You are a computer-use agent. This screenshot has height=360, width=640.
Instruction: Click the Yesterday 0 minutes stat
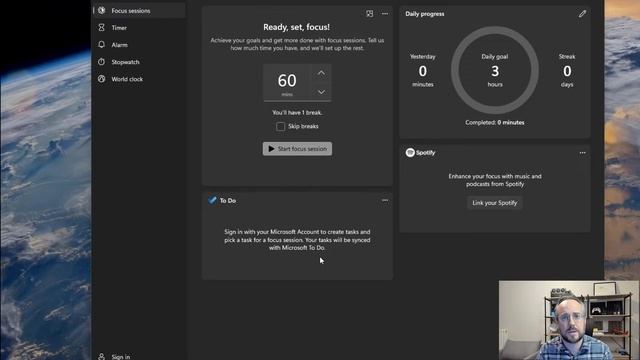(x=423, y=70)
